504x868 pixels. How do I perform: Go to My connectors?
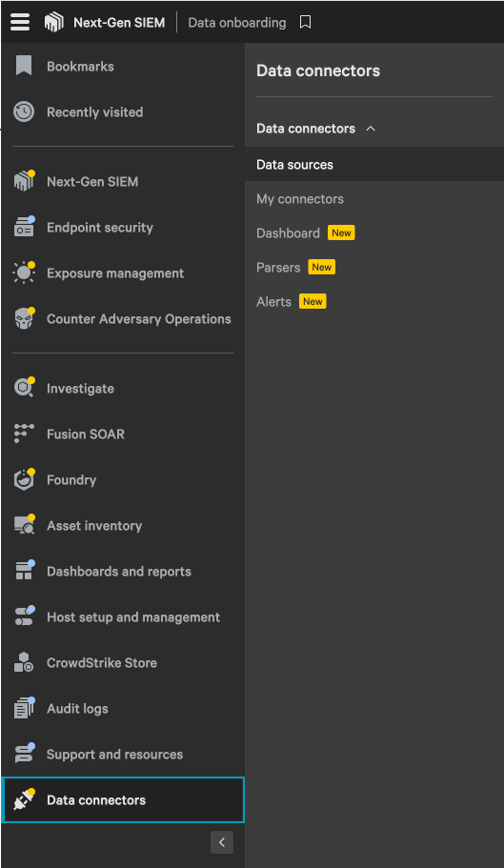tap(300, 199)
